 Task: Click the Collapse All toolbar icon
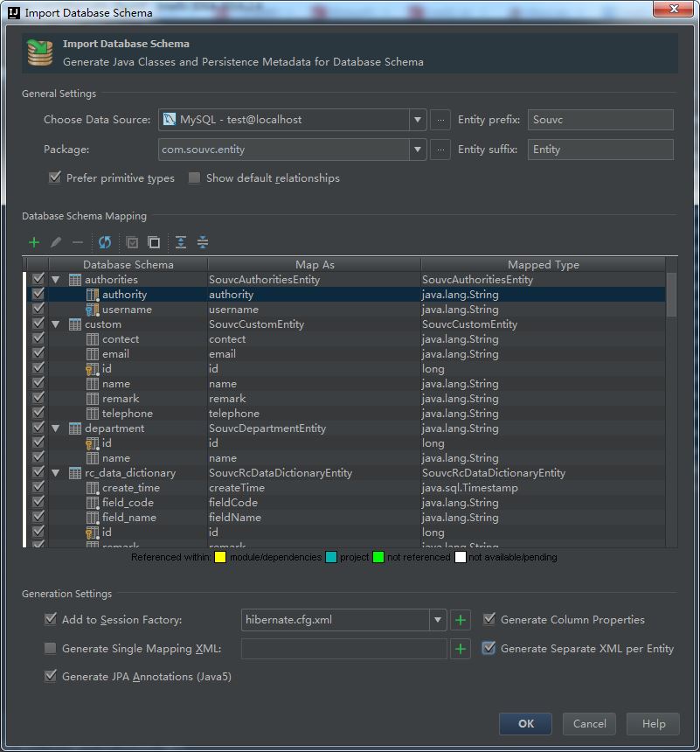pyautogui.click(x=203, y=242)
